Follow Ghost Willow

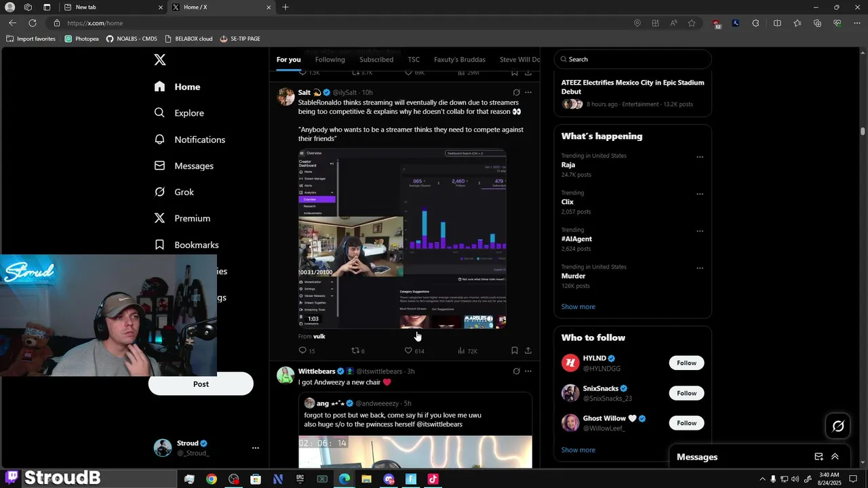coord(686,423)
